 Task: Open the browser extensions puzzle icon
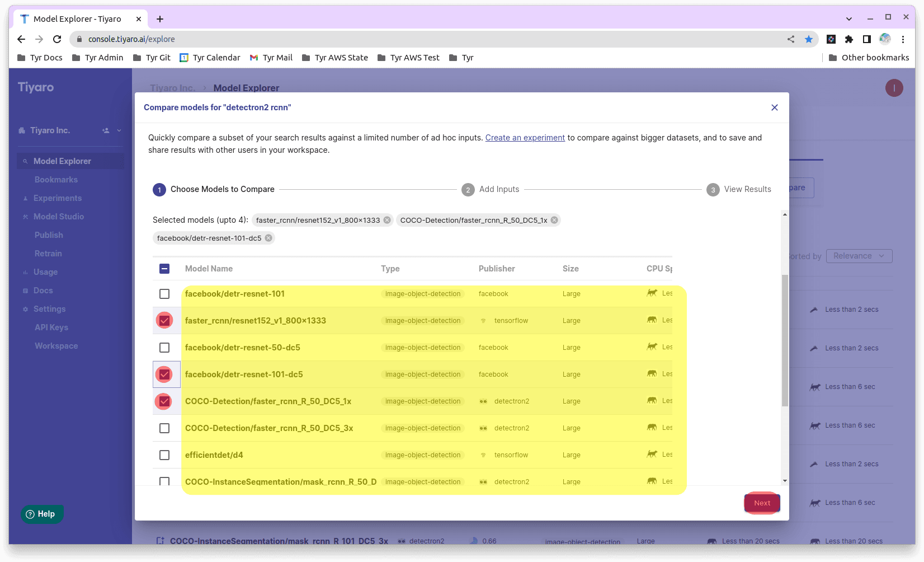tap(849, 39)
